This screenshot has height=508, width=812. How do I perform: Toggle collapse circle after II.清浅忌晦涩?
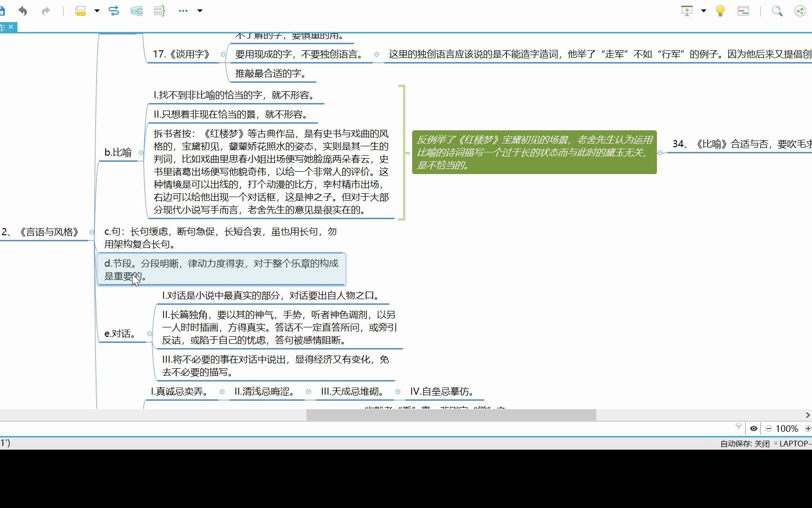pos(308,391)
